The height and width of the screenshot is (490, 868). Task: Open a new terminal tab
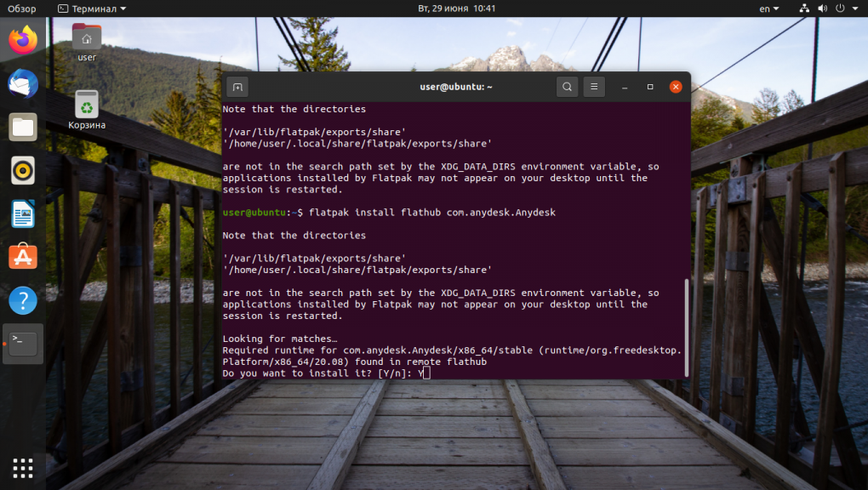237,87
